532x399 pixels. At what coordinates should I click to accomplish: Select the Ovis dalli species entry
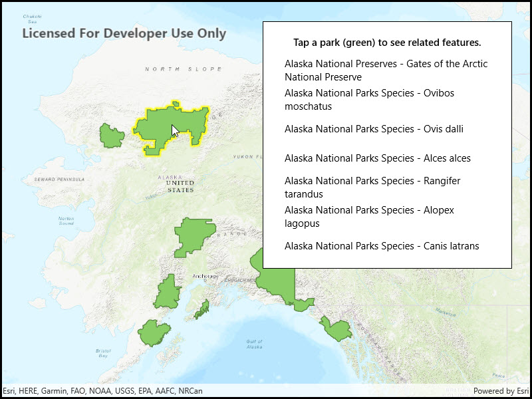[x=374, y=129]
